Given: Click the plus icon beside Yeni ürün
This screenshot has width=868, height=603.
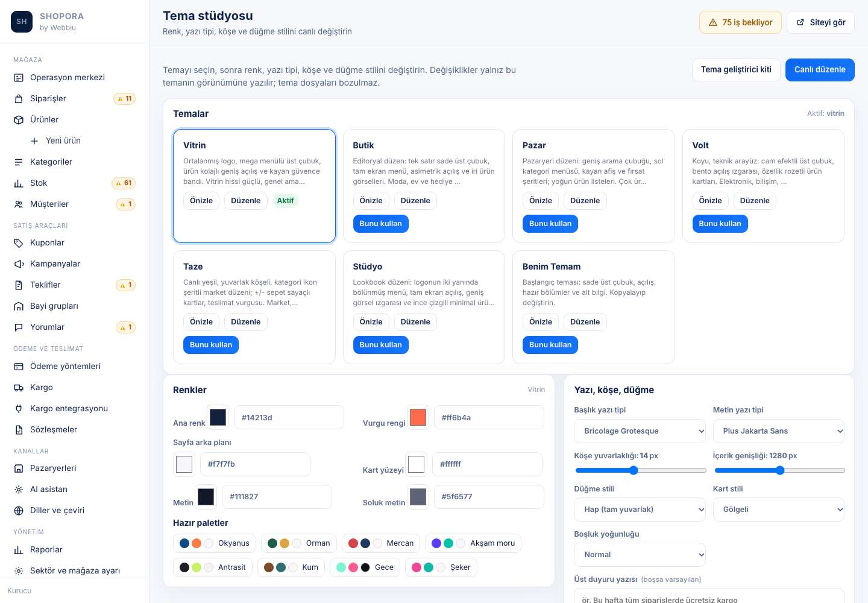Looking at the screenshot, I should [x=34, y=141].
